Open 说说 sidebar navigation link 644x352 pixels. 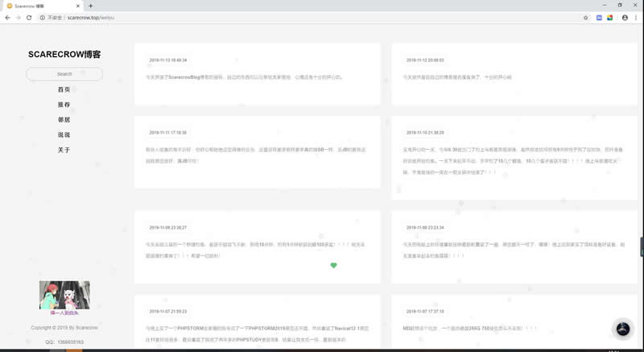tap(64, 135)
